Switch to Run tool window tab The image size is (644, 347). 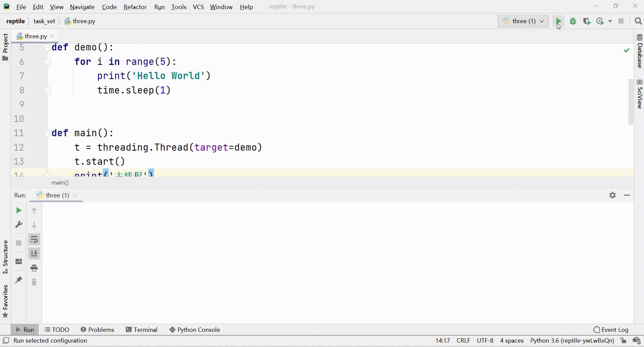click(25, 330)
